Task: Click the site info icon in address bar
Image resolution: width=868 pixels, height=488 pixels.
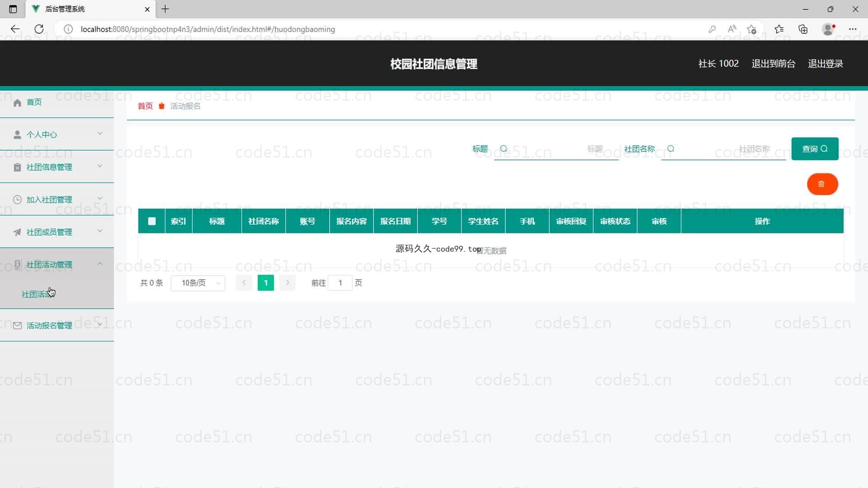Action: [68, 29]
